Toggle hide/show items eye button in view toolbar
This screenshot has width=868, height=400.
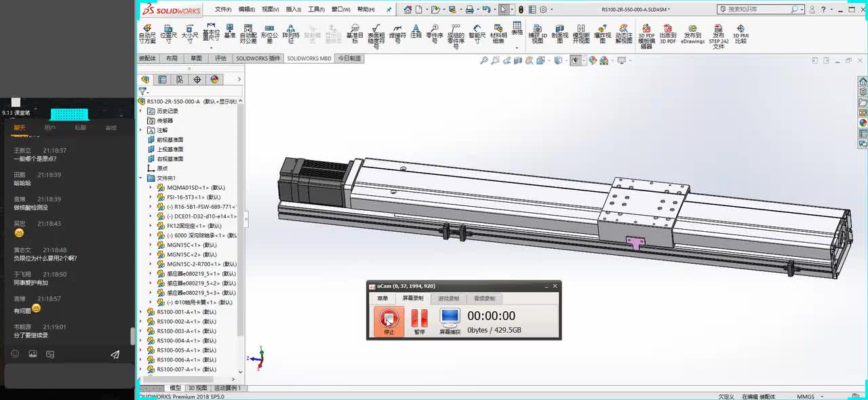(575, 60)
